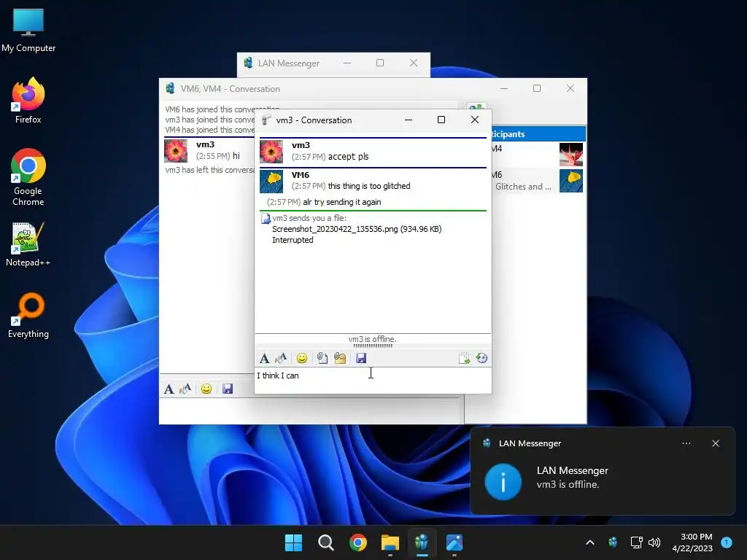This screenshot has height=560, width=747.
Task: Click the "alr try sending it again" message
Action: coord(342,203)
